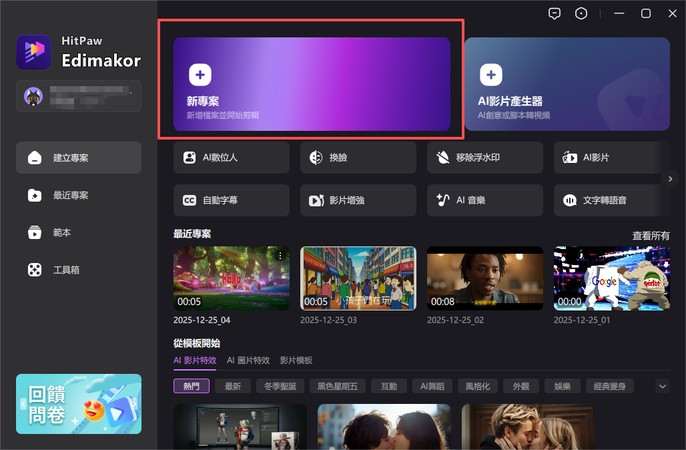Click the AI 音樂 music note icon

click(443, 200)
